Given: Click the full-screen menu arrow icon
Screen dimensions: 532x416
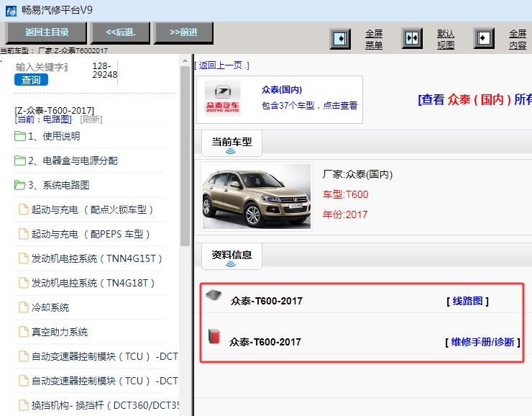Looking at the screenshot, I should [x=340, y=39].
